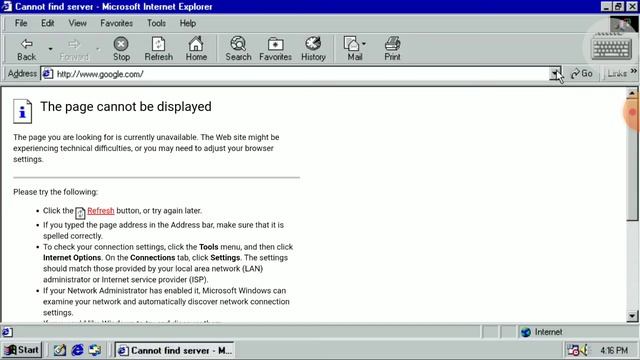Go to the Home page button
This screenshot has height=360, width=640.
coord(196,49)
